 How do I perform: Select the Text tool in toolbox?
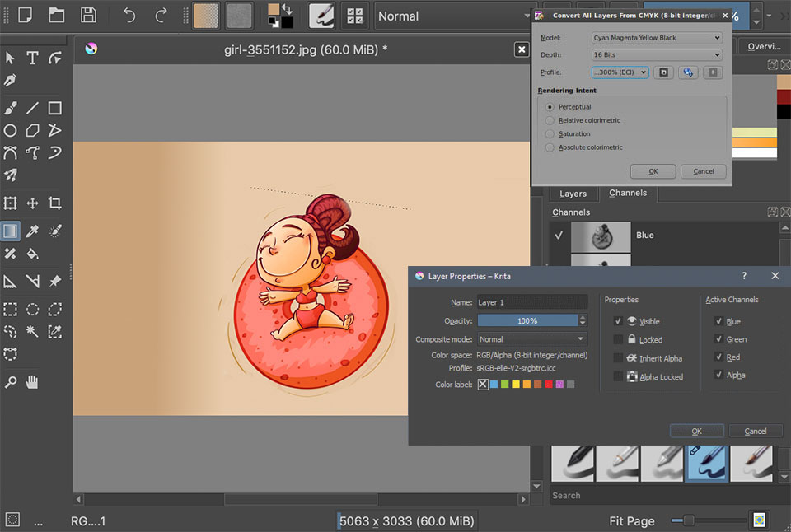tap(32, 58)
